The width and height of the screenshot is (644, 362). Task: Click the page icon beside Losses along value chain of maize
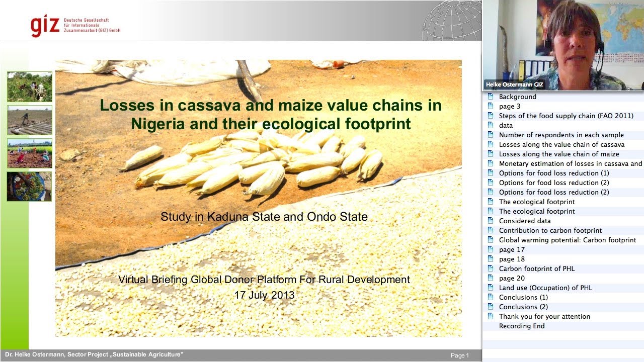(491, 154)
